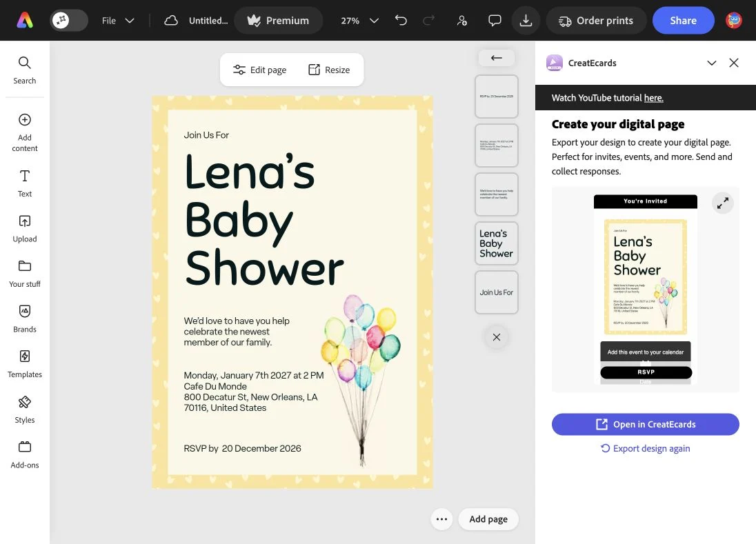Open Add content panel
The height and width of the screenshot is (544, 756).
[25, 133]
